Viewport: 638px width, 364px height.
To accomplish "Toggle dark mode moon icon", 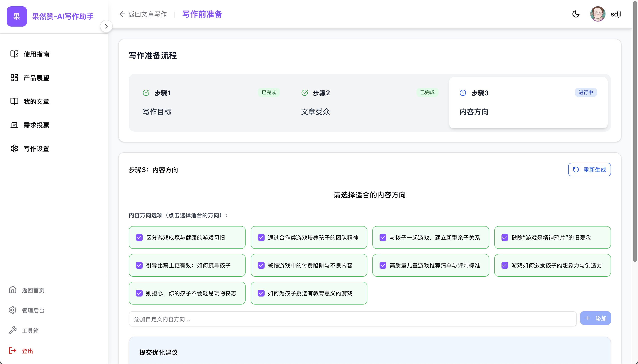I will click(576, 14).
